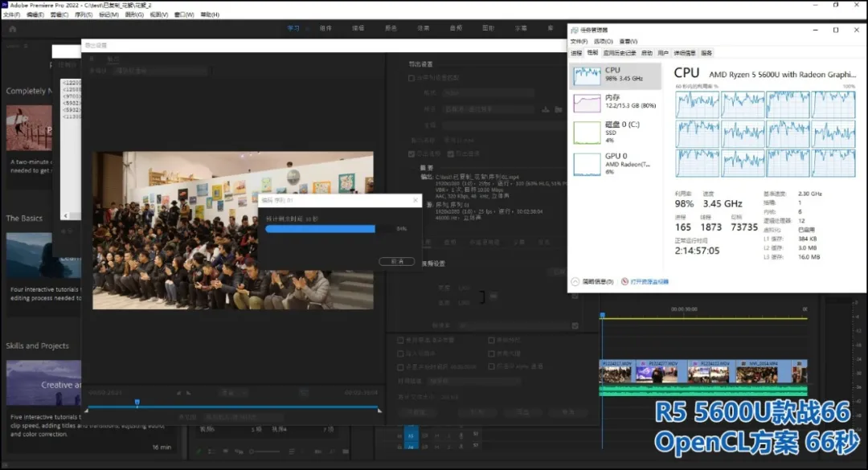Image resolution: width=868 pixels, height=470 pixels.
Task: Switch to Task Manager 应用历史记录 tab
Action: (620, 53)
